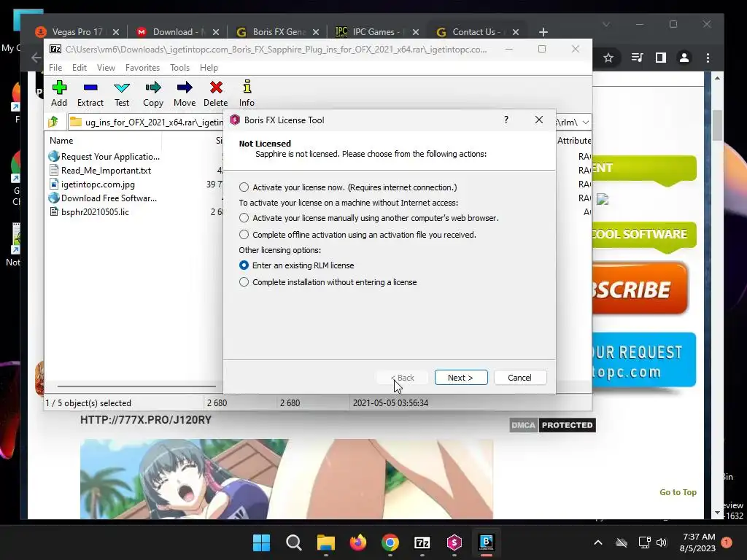Viewport: 747px width, 560px height.
Task: Open Chrome tab search chevron
Action: [606, 24]
